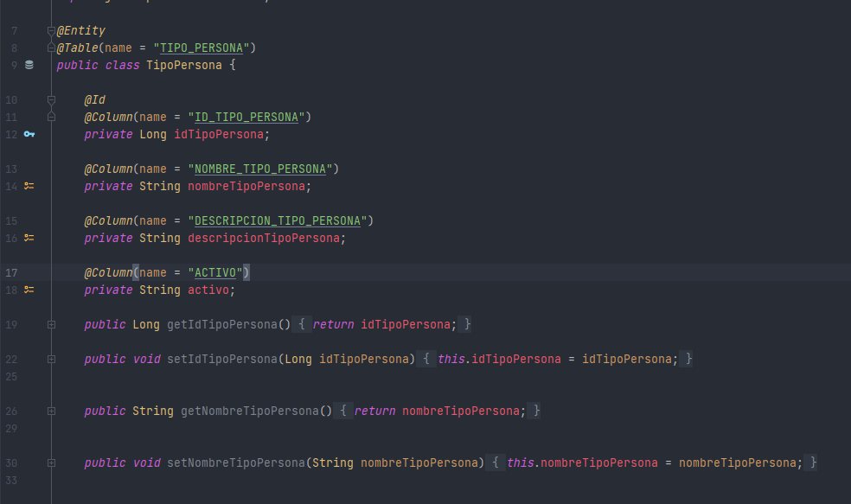The height and width of the screenshot is (504, 851).
Task: Click the column gutter icon beside activo field
Action: (29, 290)
